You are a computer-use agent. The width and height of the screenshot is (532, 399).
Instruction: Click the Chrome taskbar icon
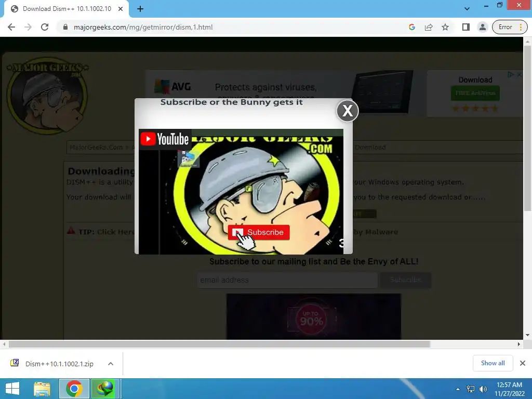click(x=74, y=389)
